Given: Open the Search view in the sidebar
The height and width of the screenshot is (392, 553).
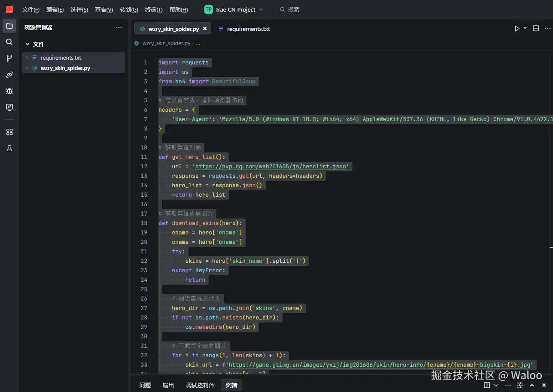Looking at the screenshot, I should pyautogui.click(x=9, y=42).
